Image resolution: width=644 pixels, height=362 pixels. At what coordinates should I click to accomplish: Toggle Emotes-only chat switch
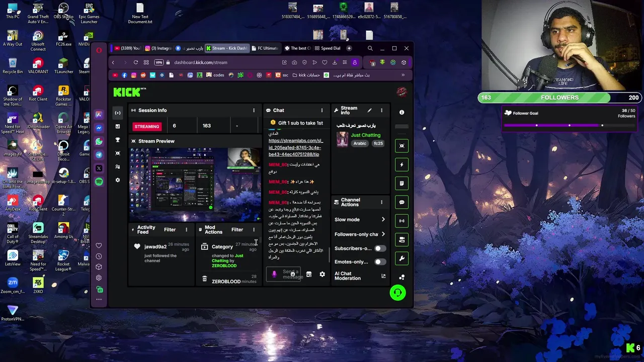pyautogui.click(x=380, y=262)
